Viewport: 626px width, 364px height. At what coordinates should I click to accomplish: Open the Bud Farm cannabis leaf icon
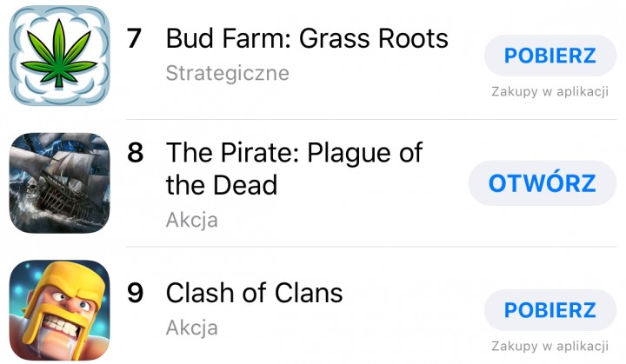tap(59, 56)
